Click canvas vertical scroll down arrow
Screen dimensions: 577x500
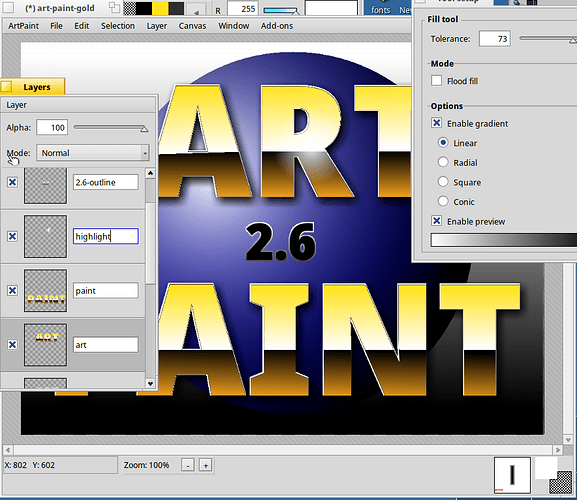coord(568,440)
